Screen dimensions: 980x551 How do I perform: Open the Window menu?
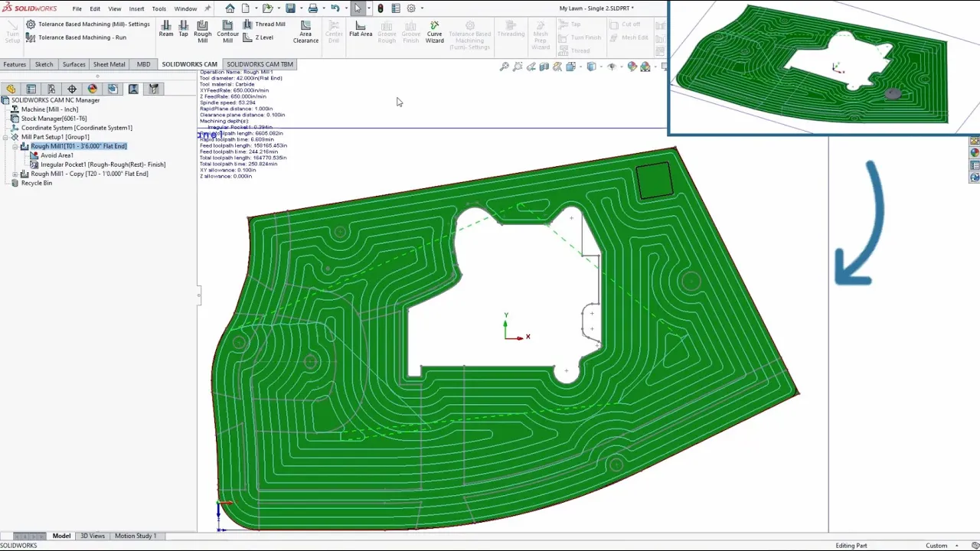pos(185,8)
